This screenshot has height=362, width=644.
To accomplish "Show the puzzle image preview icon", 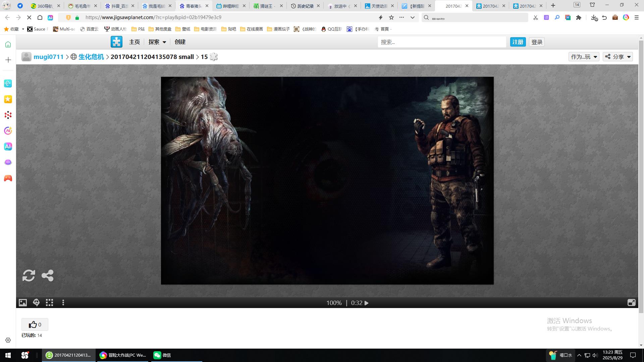I will pos(22,303).
